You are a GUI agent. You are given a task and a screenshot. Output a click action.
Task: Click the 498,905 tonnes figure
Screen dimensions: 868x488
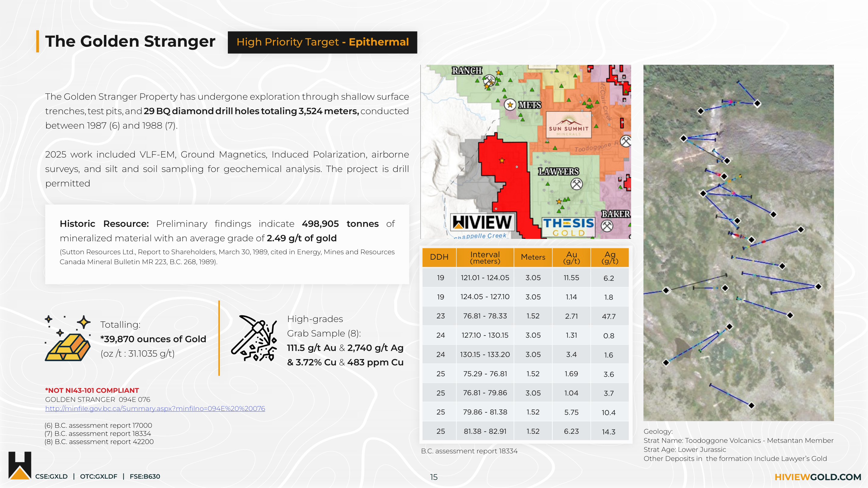coord(340,224)
